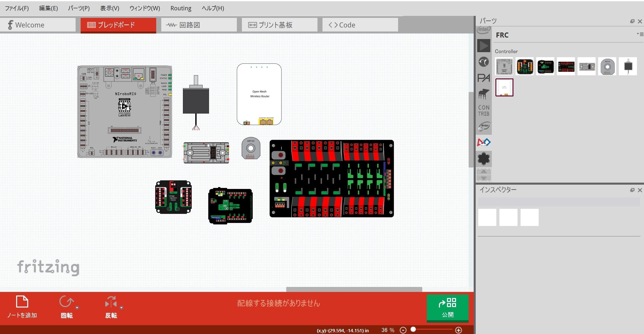Open the FRC parts bin logo
644x334 pixels.
(484, 142)
